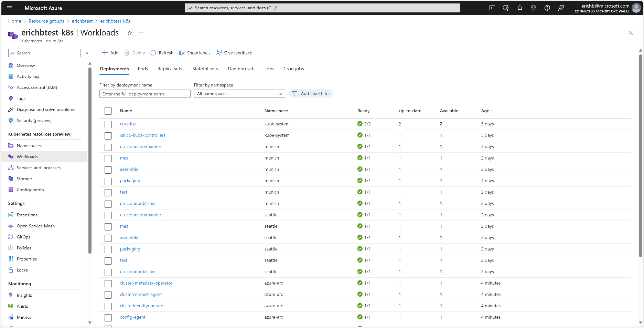Check the cluster-metadata-operator checkbox
Image resolution: width=644 pixels, height=328 pixels.
[x=108, y=284]
